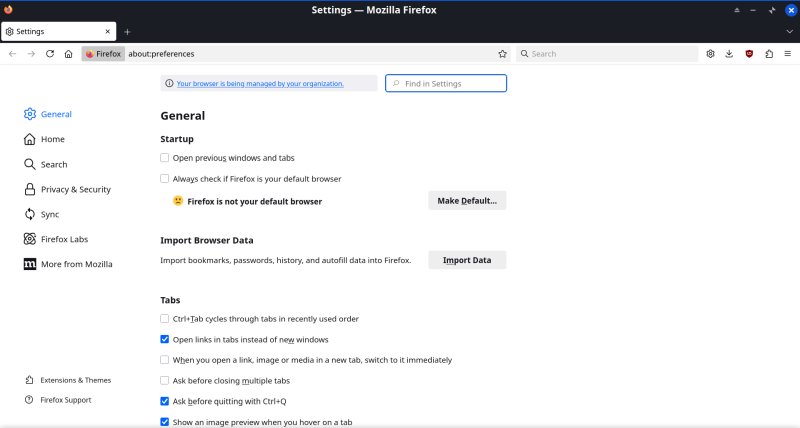Viewport: 800px width, 428px height.
Task: Uncheck Ask before quitting with Ctrl+Q
Action: tap(165, 401)
